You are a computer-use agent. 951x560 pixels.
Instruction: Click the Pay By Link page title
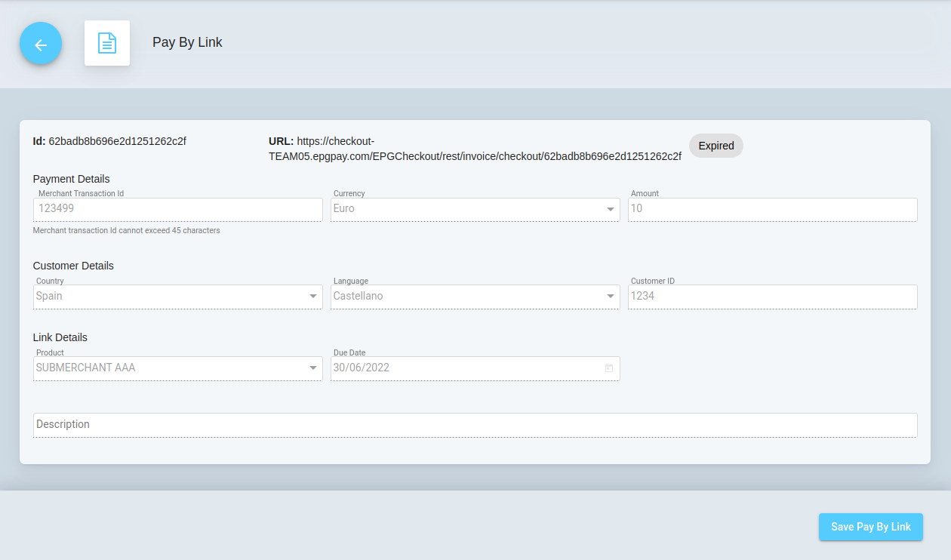pos(187,42)
